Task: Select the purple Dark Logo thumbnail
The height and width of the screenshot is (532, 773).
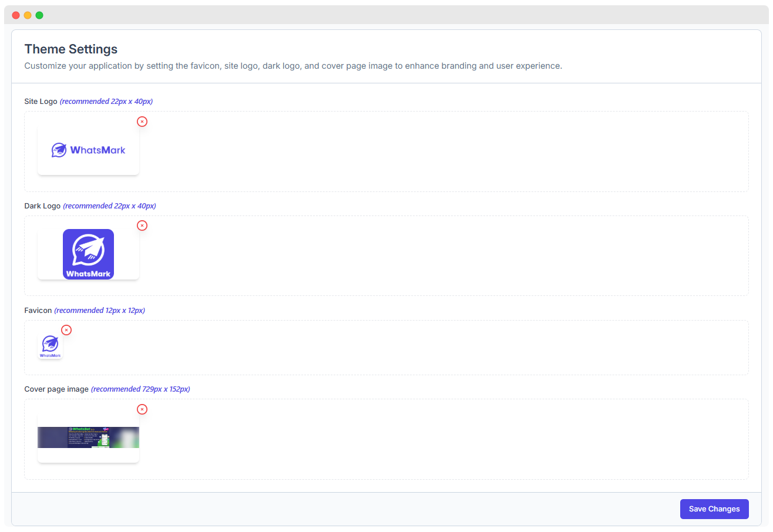Action: click(88, 254)
